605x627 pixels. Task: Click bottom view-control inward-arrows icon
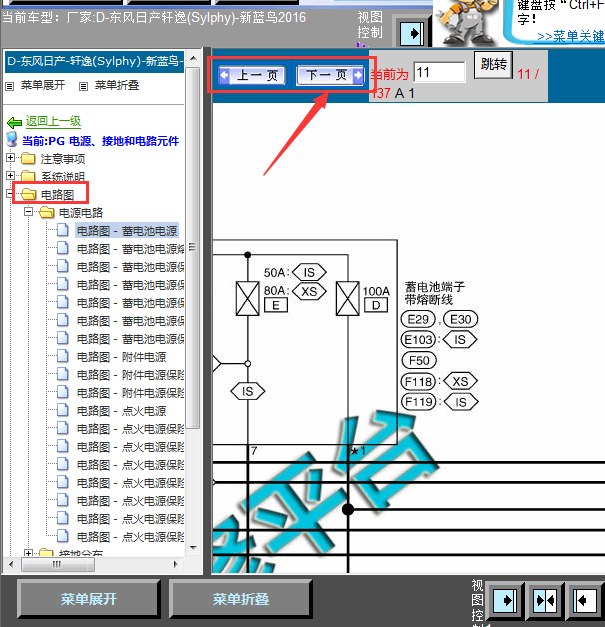[x=545, y=601]
